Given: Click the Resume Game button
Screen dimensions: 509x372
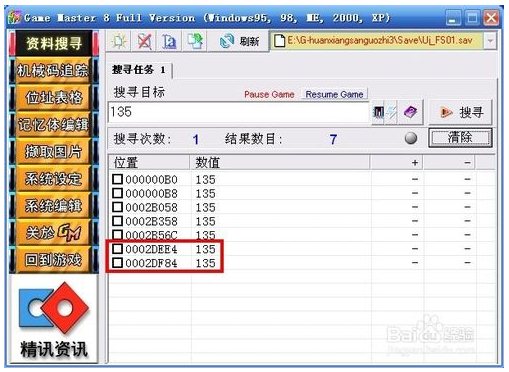Looking at the screenshot, I should [x=334, y=94].
